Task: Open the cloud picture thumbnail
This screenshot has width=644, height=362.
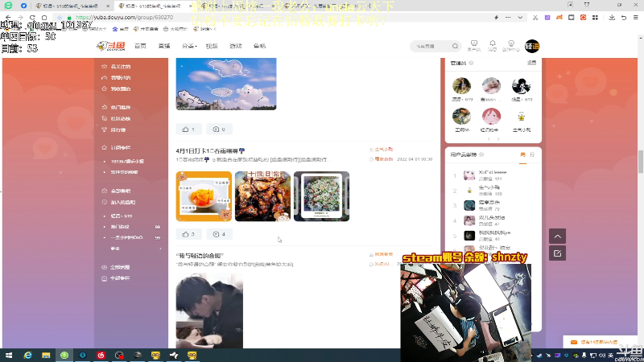Action: 226,84
